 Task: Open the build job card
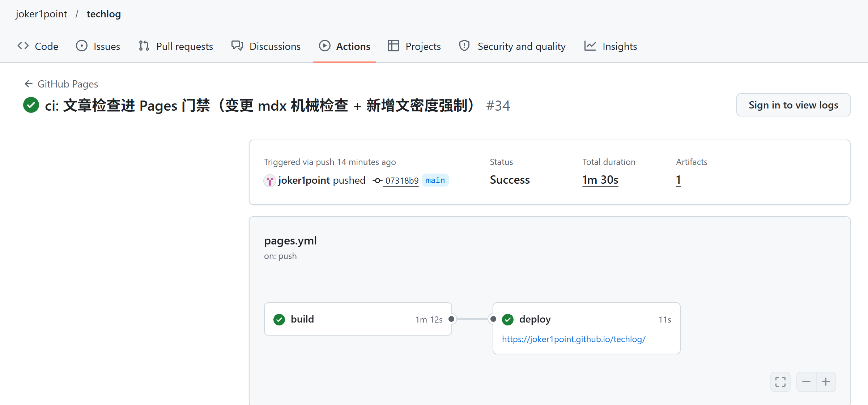coord(358,319)
